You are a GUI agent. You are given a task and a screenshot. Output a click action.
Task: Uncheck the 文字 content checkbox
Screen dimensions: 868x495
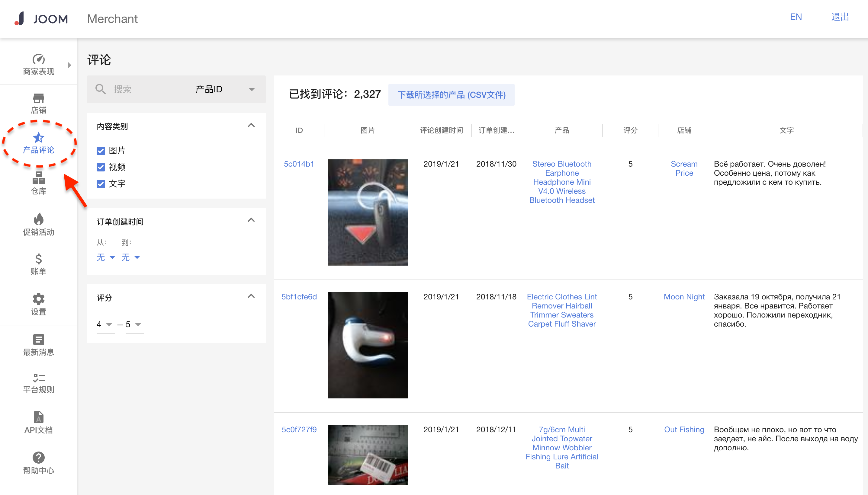101,184
